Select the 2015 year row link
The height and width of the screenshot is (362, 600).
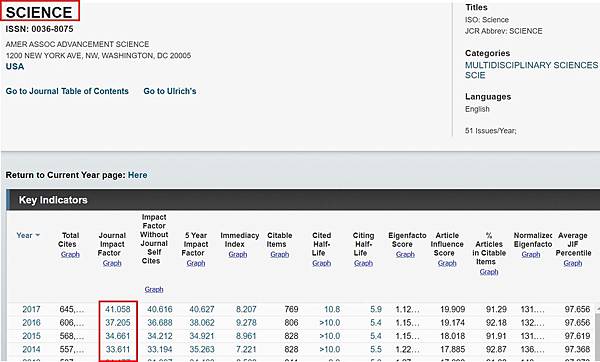pyautogui.click(x=31, y=336)
